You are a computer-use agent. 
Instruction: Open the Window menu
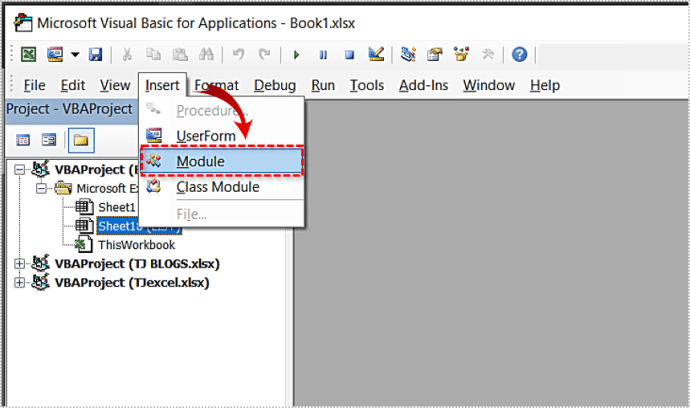(488, 85)
